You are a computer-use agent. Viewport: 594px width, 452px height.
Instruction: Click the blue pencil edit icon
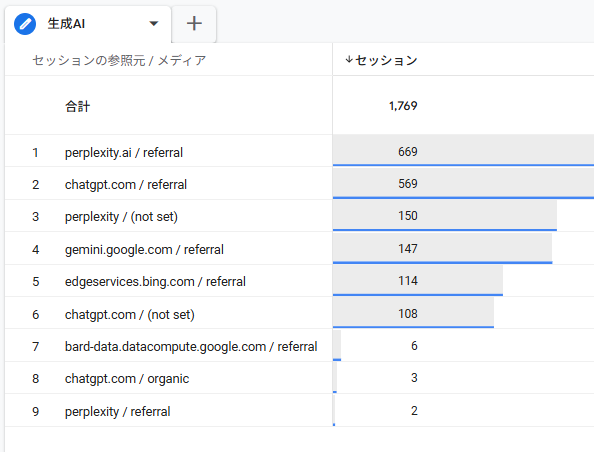[25, 24]
